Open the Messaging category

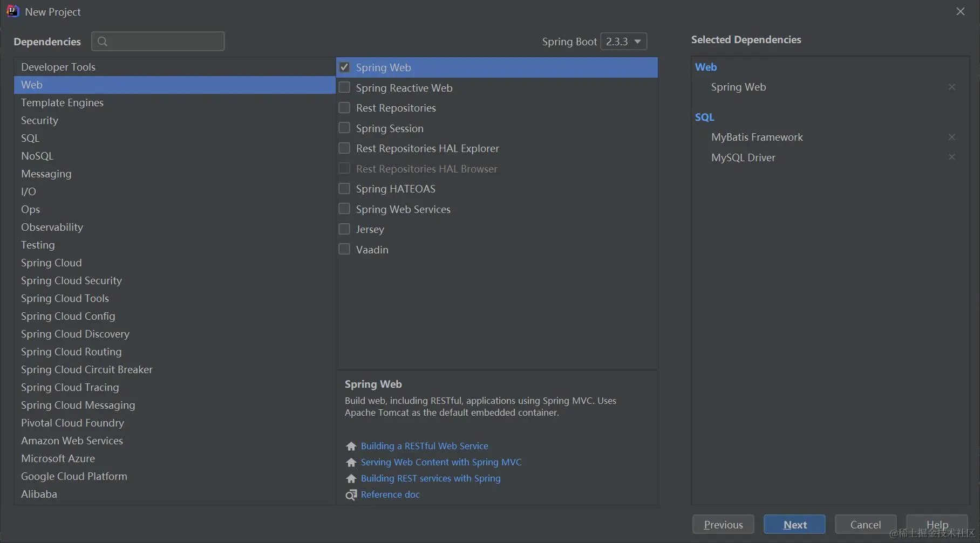(x=174, y=174)
